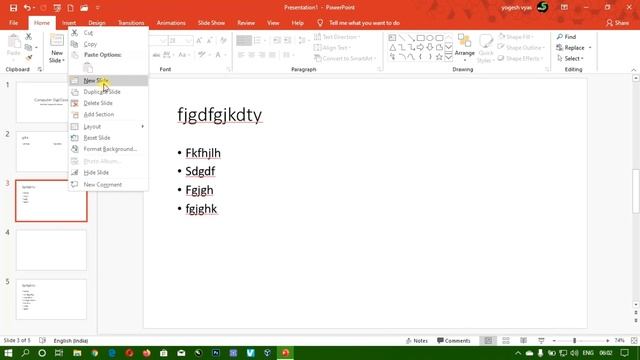This screenshot has height=360, width=640.
Task: Open Customize Quick Access Toolbar dropdown
Action: (x=98, y=8)
